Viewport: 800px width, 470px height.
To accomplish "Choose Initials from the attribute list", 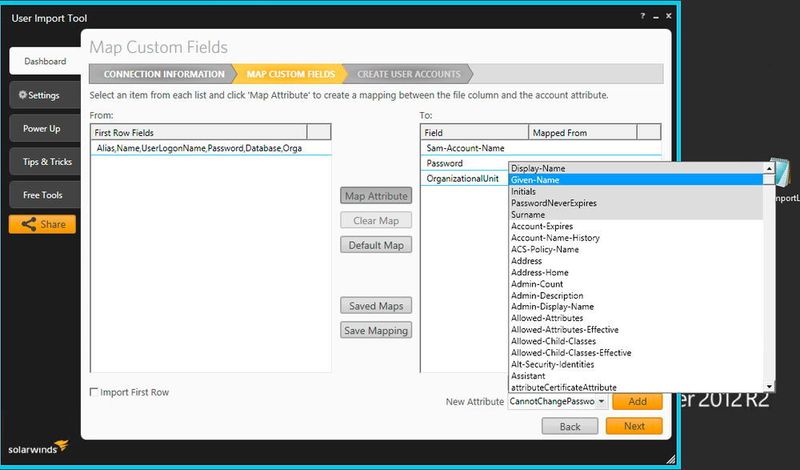I will 636,191.
